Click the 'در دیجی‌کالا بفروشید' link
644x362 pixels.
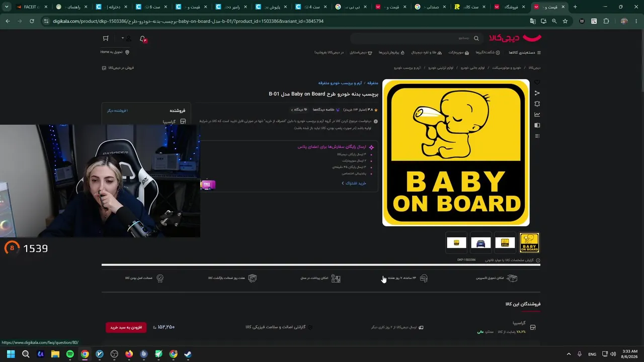(329, 53)
